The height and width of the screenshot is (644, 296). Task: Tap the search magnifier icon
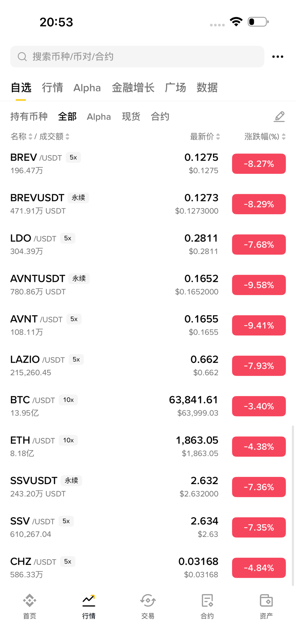pyautogui.click(x=22, y=57)
